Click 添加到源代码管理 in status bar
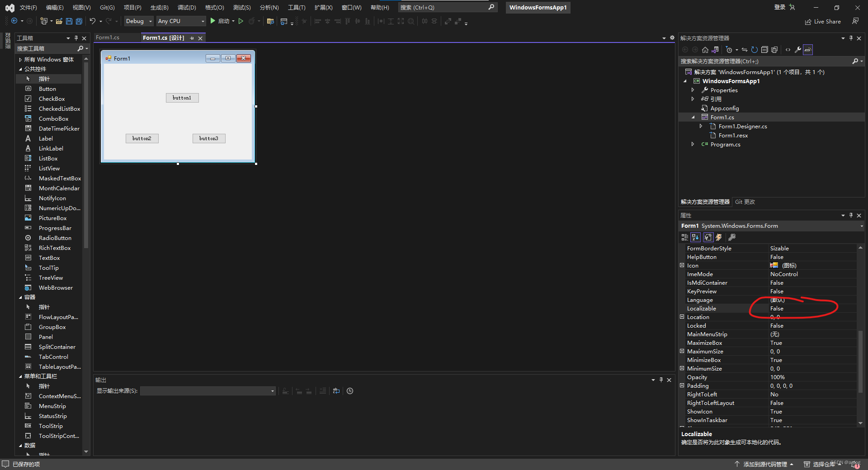This screenshot has height=470, width=868. coord(765,464)
